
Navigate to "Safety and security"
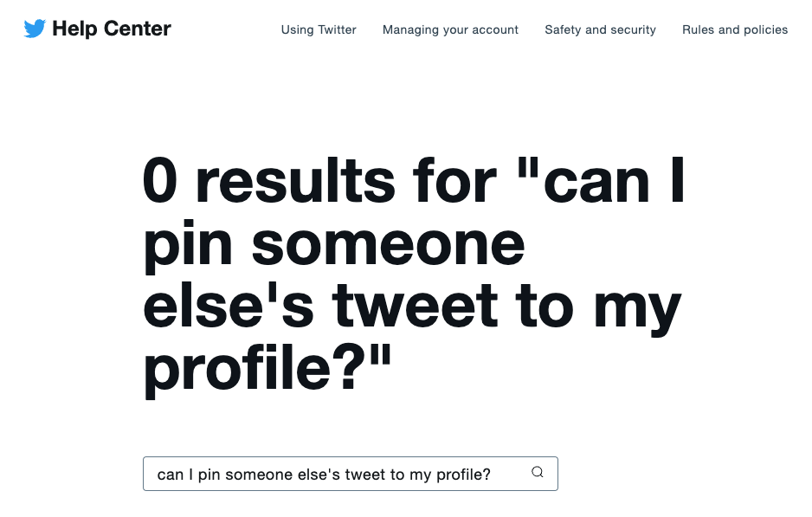pos(600,29)
